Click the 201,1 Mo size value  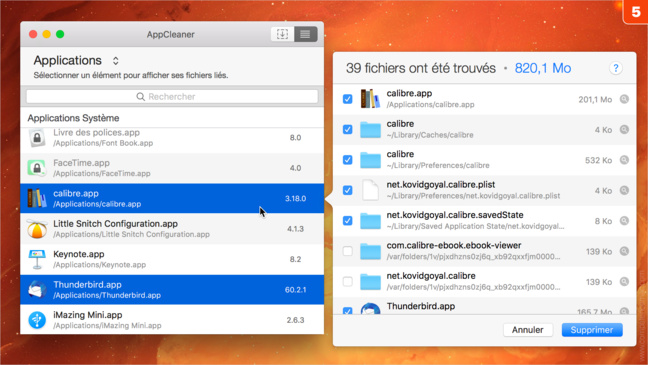pyautogui.click(x=595, y=100)
